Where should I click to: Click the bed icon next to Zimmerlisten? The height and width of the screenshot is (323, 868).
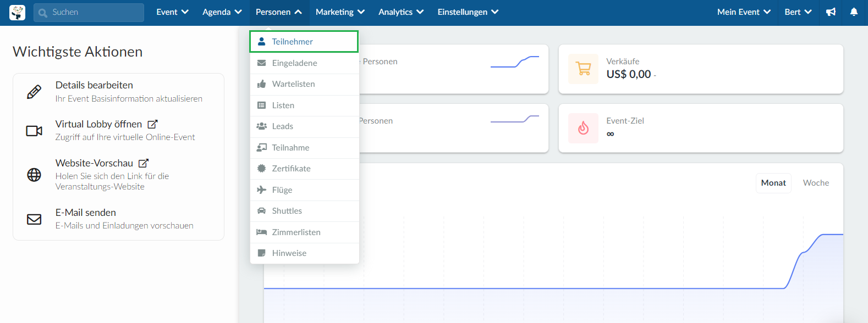(262, 232)
